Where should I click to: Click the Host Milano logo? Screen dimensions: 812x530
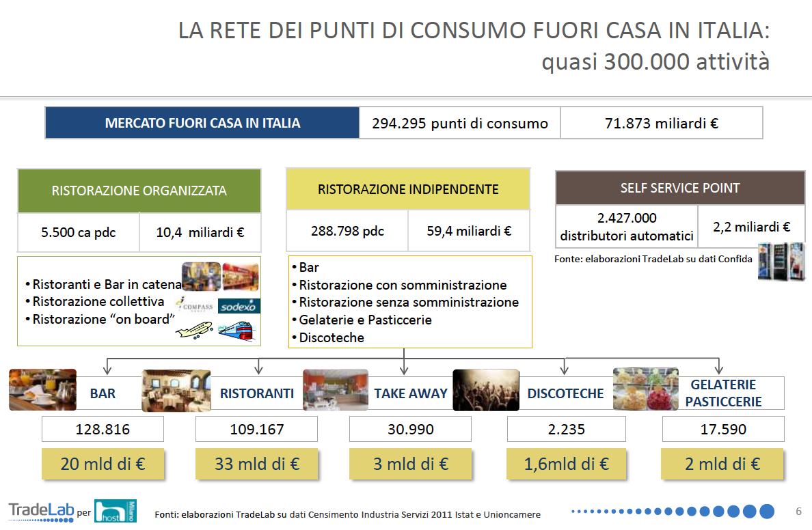click(115, 510)
